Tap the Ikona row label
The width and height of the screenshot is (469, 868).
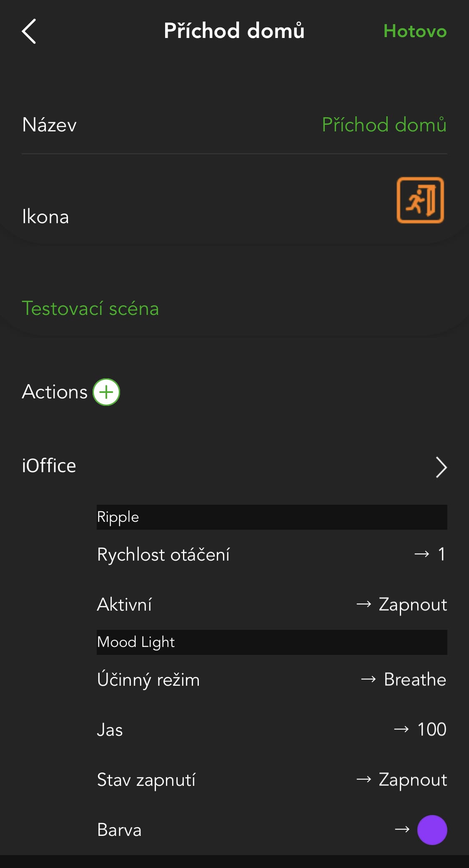point(45,217)
